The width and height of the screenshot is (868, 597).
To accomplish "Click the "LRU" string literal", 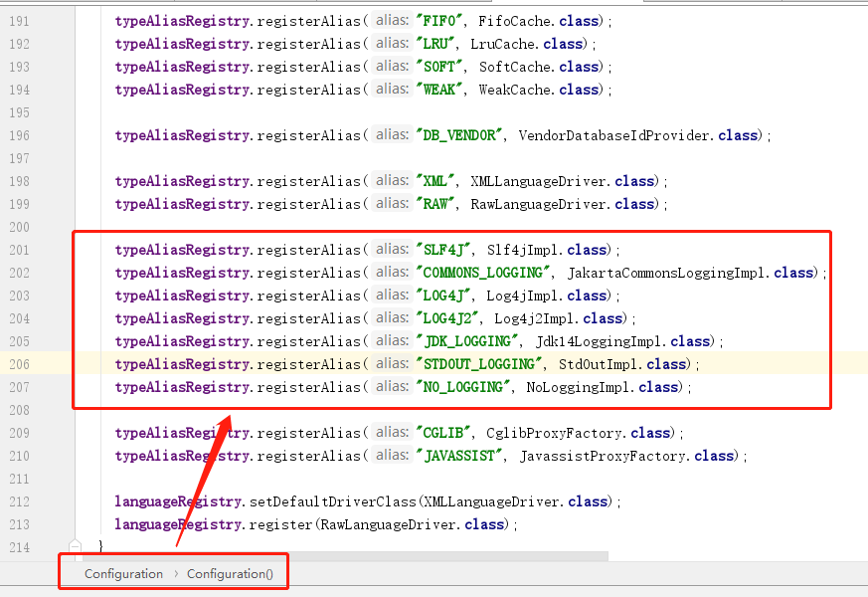I will pos(437,45).
